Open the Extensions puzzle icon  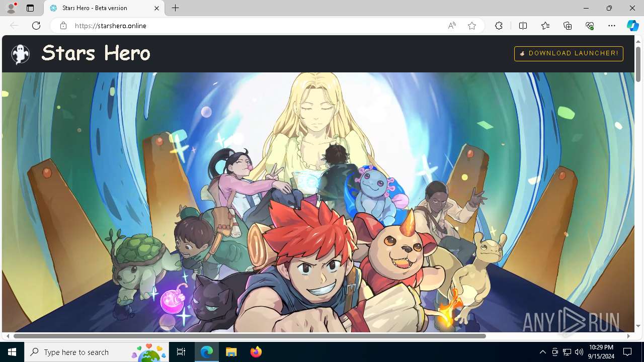click(499, 26)
